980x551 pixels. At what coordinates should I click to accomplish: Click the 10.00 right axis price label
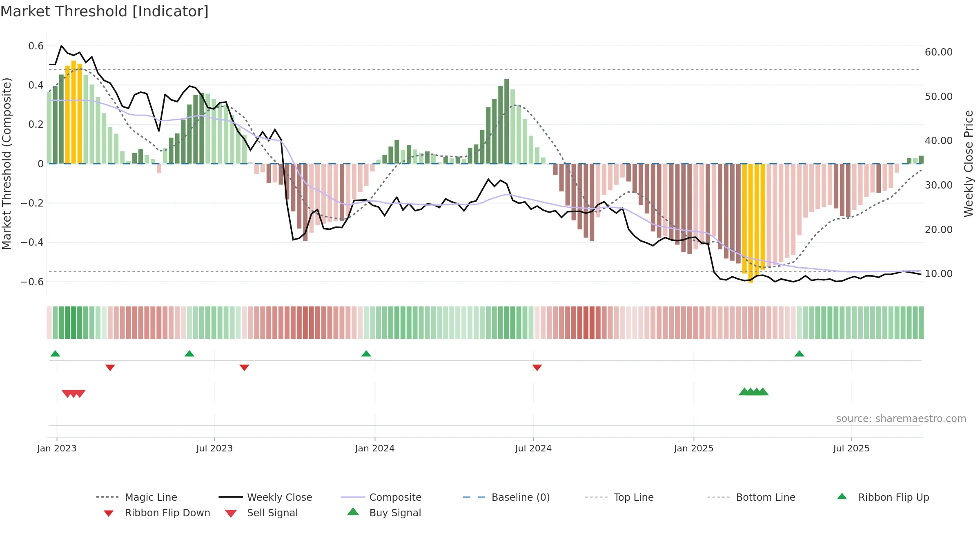click(x=939, y=274)
